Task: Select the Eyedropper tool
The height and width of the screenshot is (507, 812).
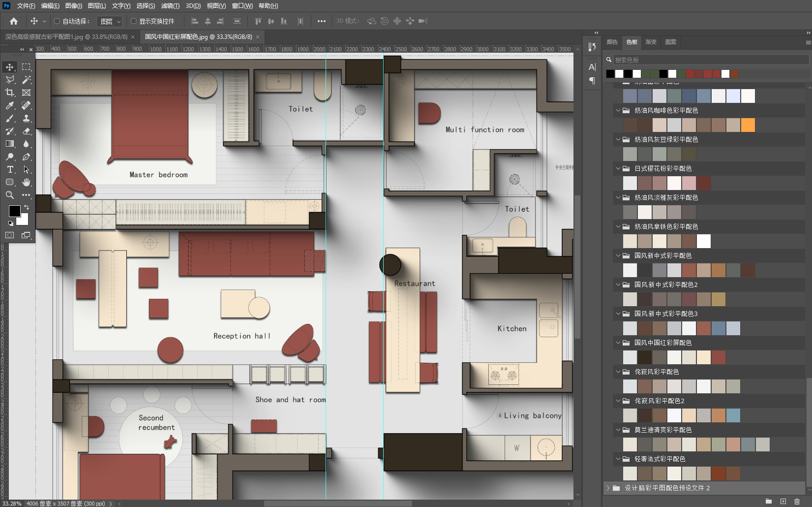Action: click(10, 105)
